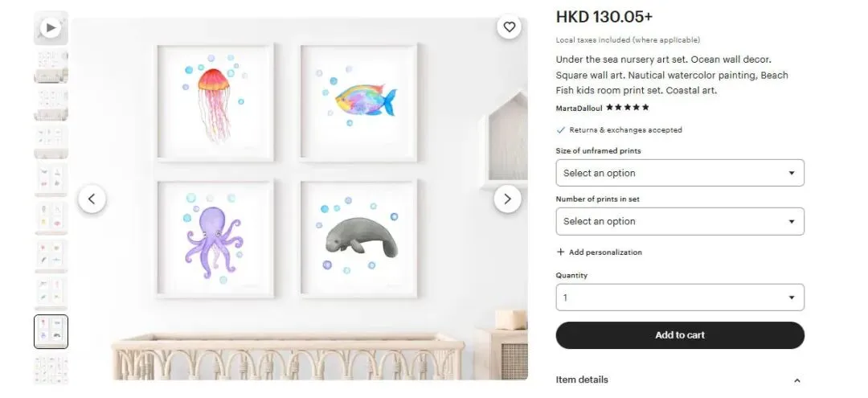Play the product video thumbnail

pos(51,28)
